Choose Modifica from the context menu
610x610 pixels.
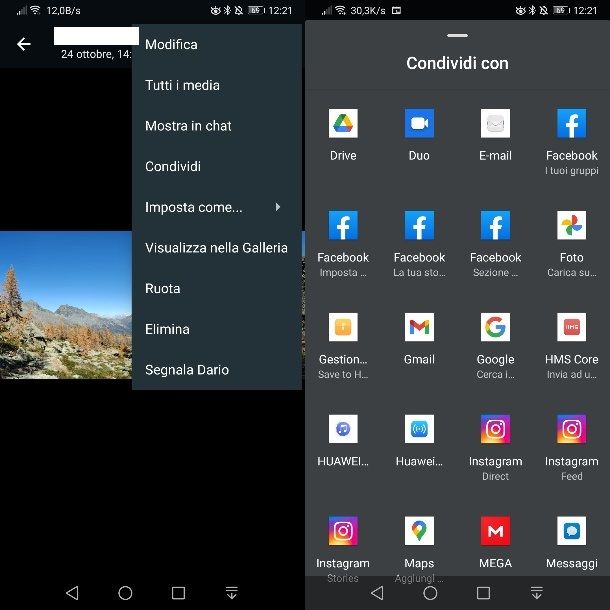217,45
